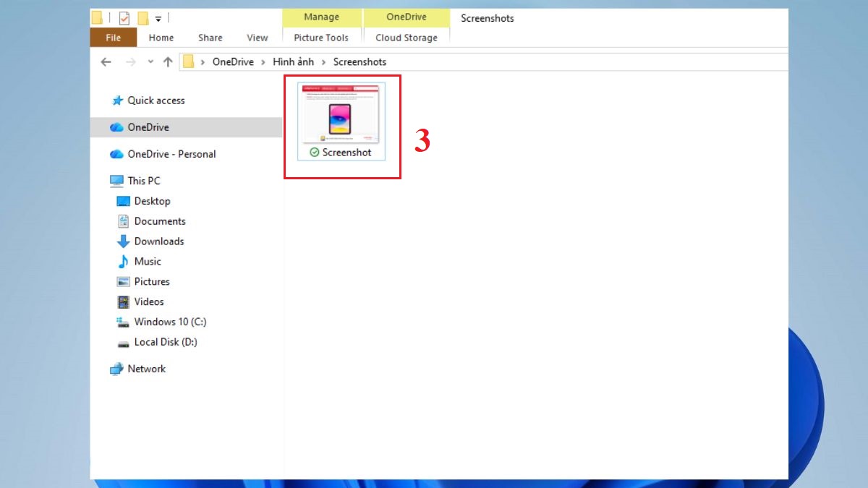868x488 pixels.
Task: Open Documents under This PC
Action: pos(160,221)
